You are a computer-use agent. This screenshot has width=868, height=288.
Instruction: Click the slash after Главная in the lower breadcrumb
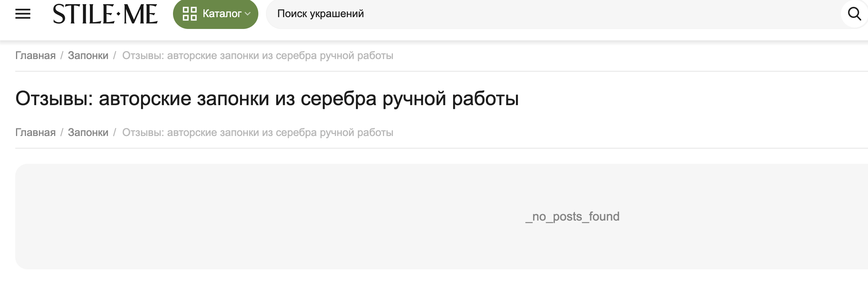click(62, 133)
